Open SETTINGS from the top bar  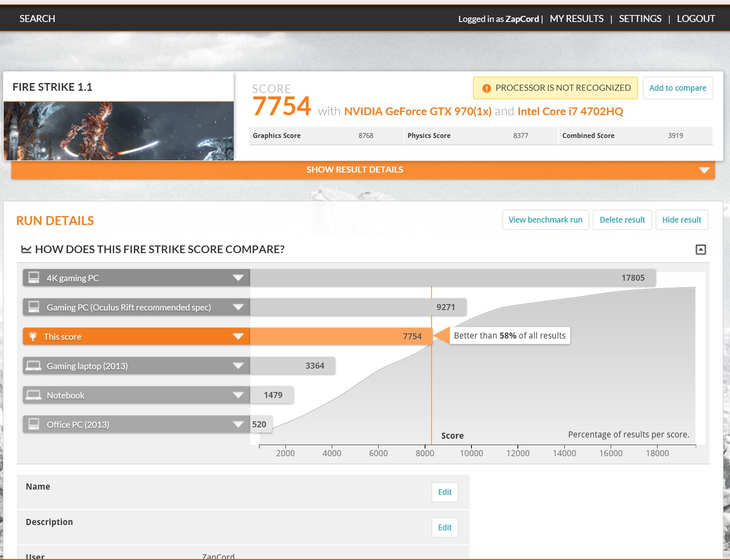[640, 19]
